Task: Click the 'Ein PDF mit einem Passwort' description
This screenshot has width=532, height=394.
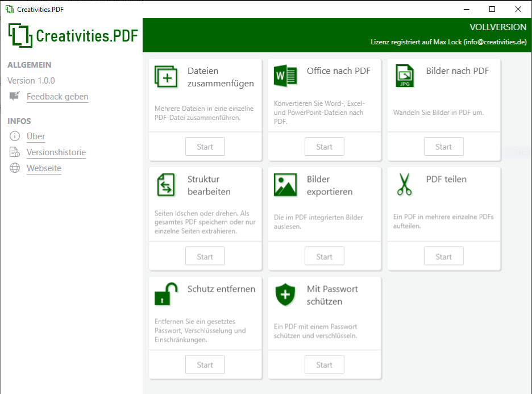Action: pyautogui.click(x=315, y=331)
